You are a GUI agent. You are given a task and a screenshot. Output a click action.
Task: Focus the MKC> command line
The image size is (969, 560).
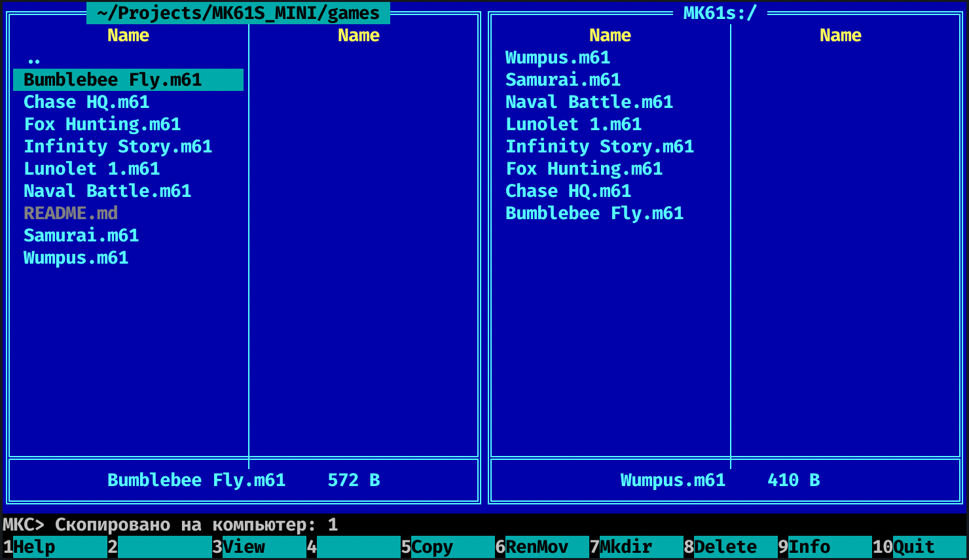click(x=484, y=525)
